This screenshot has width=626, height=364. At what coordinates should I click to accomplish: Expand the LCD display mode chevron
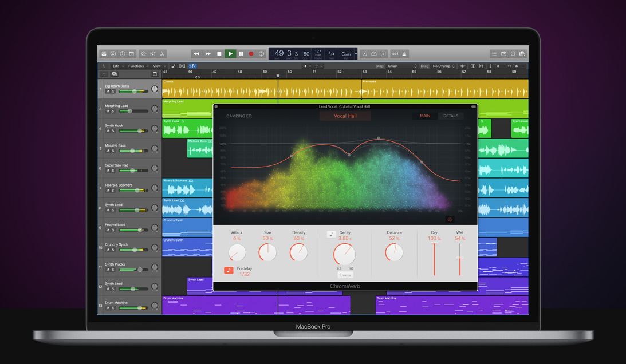356,53
